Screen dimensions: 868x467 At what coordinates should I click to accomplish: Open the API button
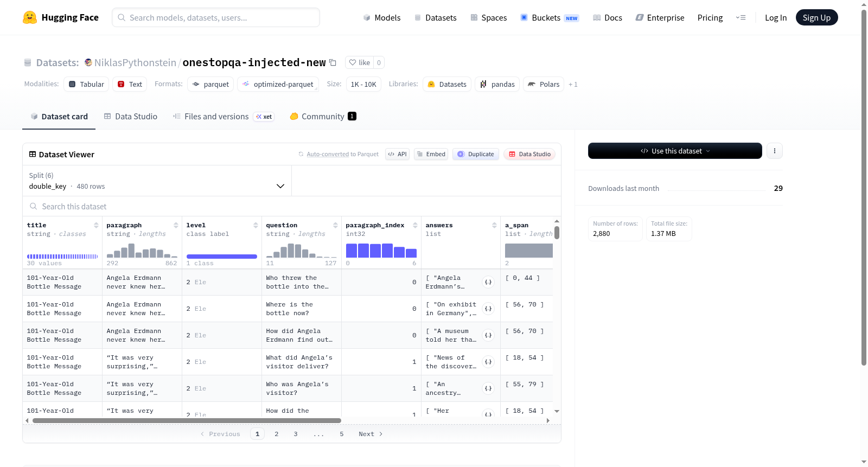pyautogui.click(x=397, y=154)
